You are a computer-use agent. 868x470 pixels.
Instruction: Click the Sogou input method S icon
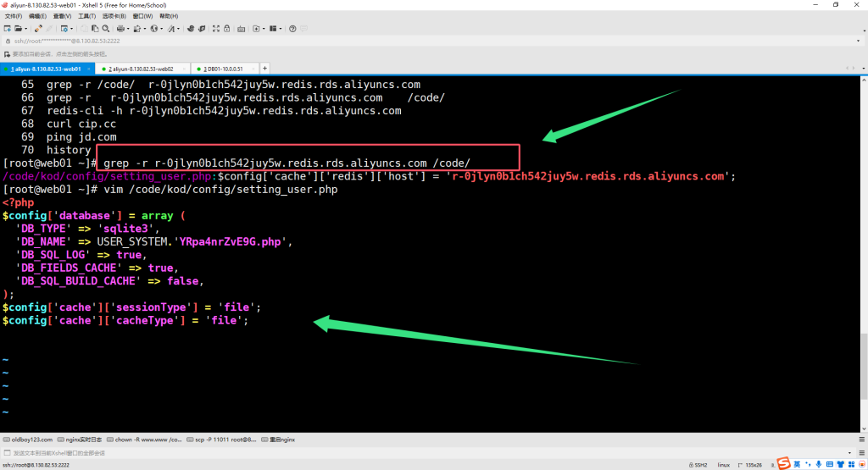pyautogui.click(x=785, y=463)
